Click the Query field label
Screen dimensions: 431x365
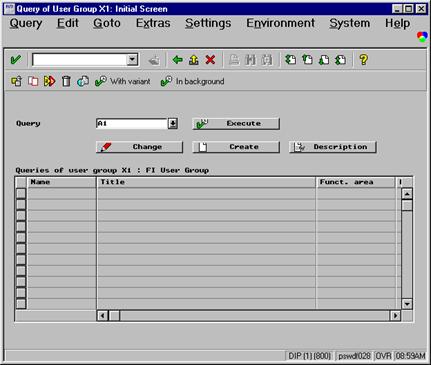(28, 124)
